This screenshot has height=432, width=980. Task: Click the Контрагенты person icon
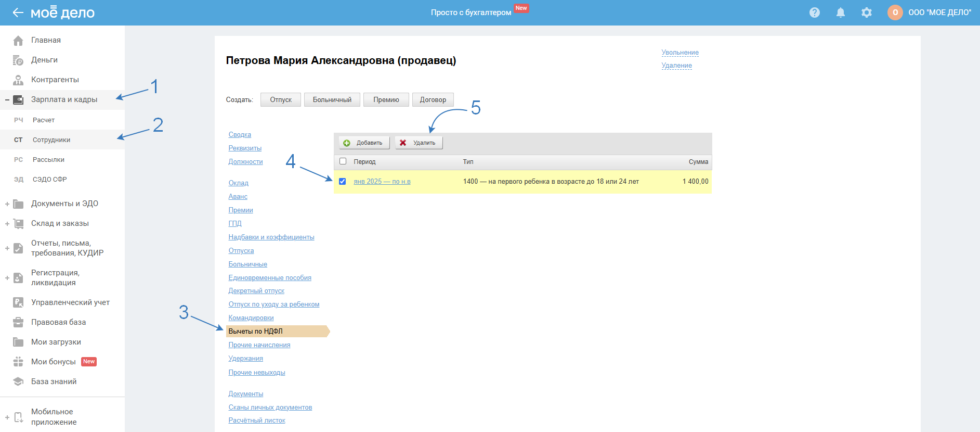(x=18, y=80)
